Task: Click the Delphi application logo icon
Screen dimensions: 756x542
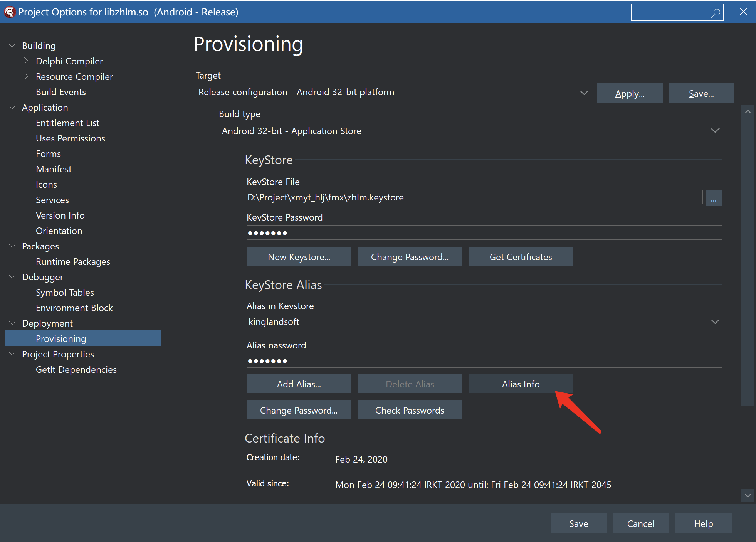Action: pyautogui.click(x=10, y=12)
